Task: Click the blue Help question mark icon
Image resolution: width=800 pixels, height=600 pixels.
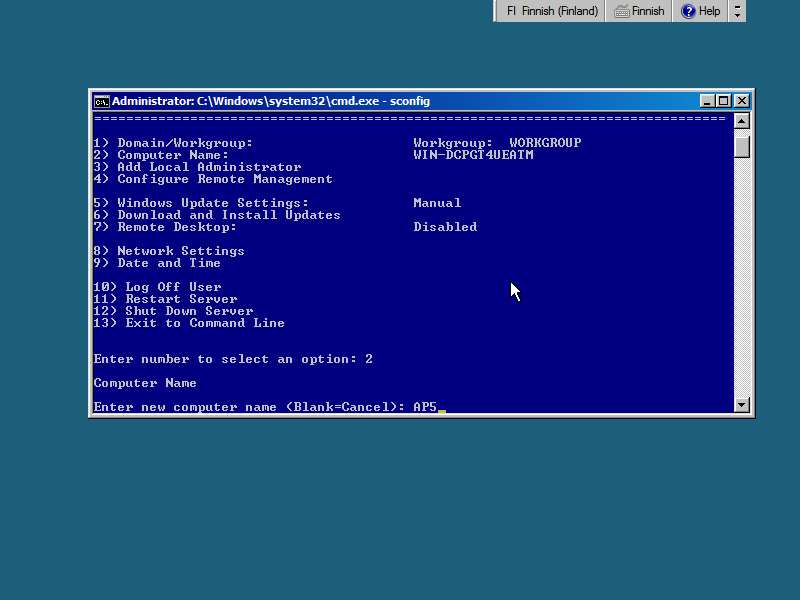Action: pos(688,11)
